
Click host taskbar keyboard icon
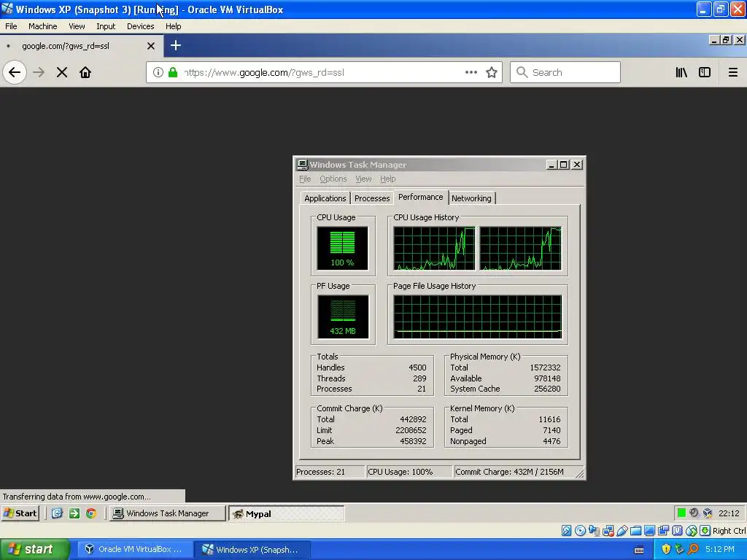[x=639, y=550]
